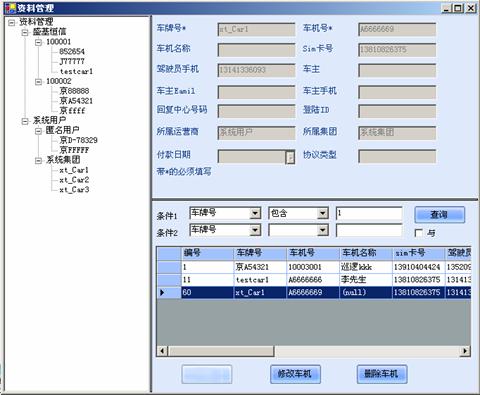
Task: Click the 资料管理 title bar app icon
Action: tap(10, 8)
